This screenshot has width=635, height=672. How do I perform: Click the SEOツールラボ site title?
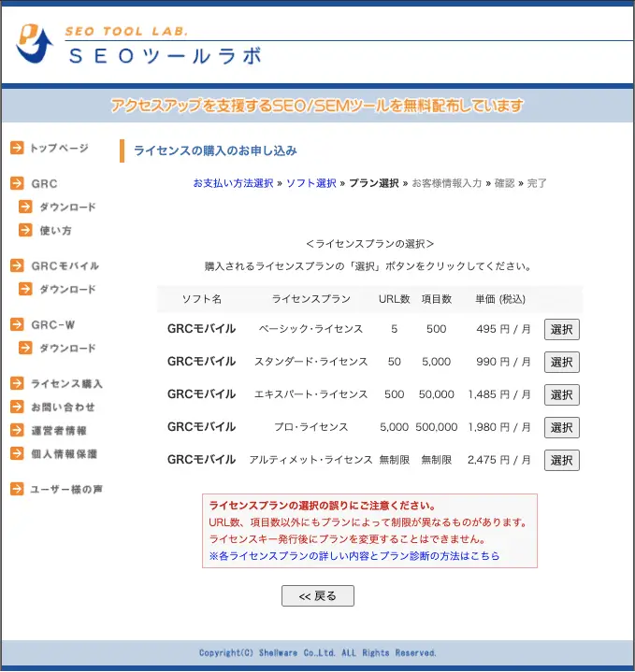[166, 56]
